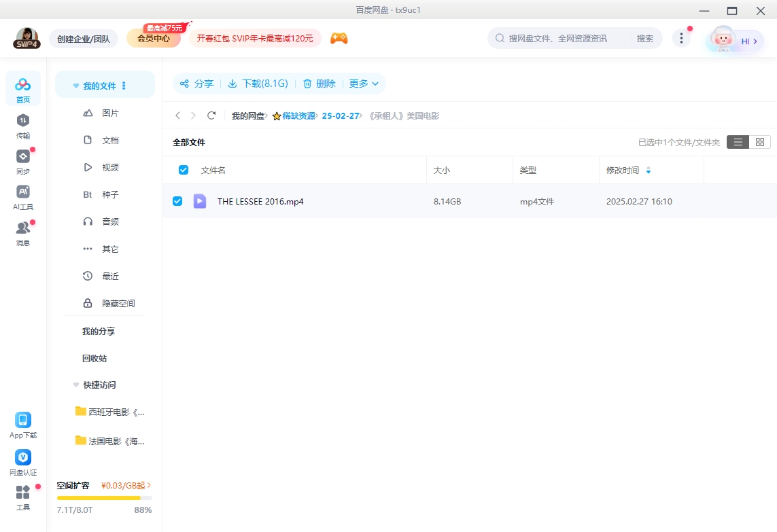Click the refresh icon beside the breadcrumb
Screen dimensions: 777x532
[x=211, y=116]
